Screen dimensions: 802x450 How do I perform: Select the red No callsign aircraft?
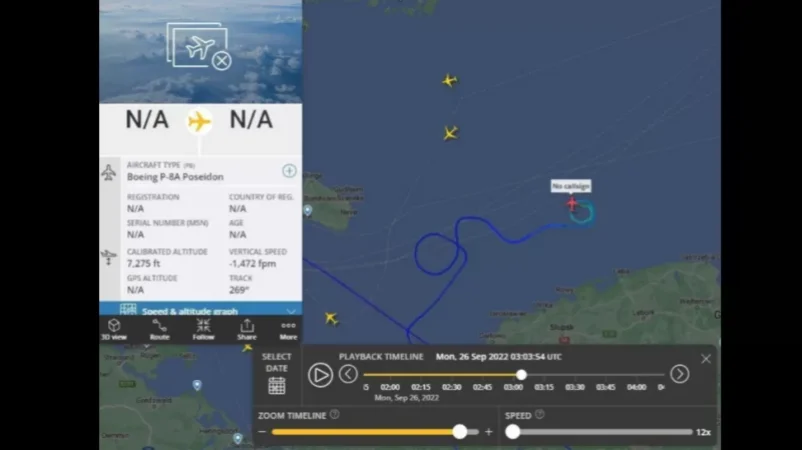pyautogui.click(x=572, y=204)
